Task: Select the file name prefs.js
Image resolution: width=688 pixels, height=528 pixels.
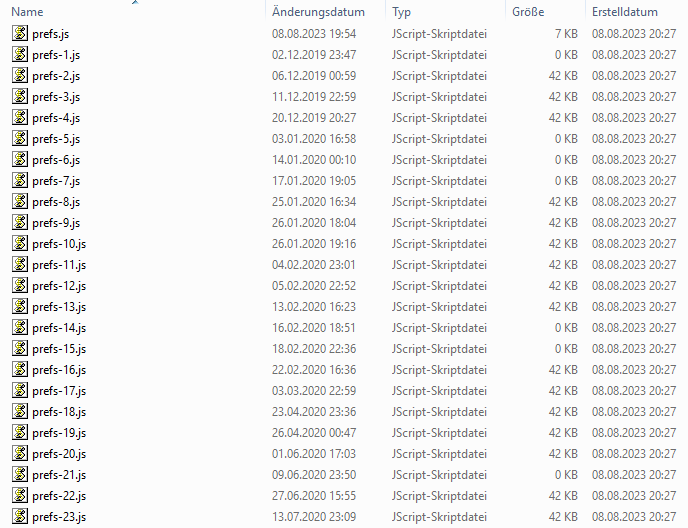Action: coord(50,34)
